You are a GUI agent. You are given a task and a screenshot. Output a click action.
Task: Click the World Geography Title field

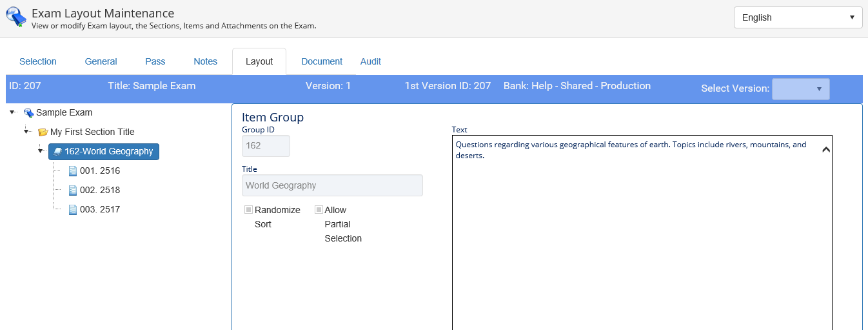332,185
